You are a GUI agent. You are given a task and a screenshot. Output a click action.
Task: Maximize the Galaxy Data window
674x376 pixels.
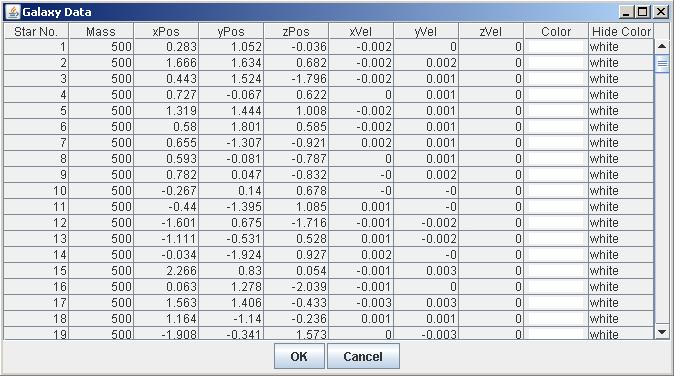643,12
